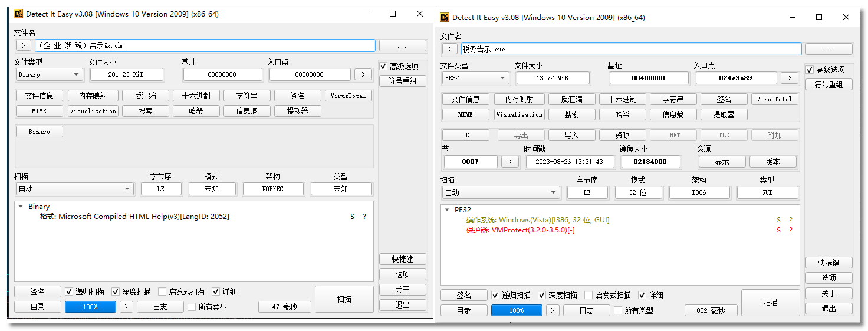Click the arrow next to entry point 024e3a89

point(789,78)
